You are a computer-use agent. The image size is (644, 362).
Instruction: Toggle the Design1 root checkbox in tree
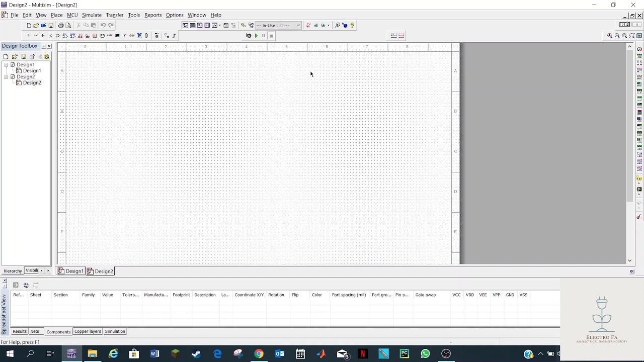[13, 65]
